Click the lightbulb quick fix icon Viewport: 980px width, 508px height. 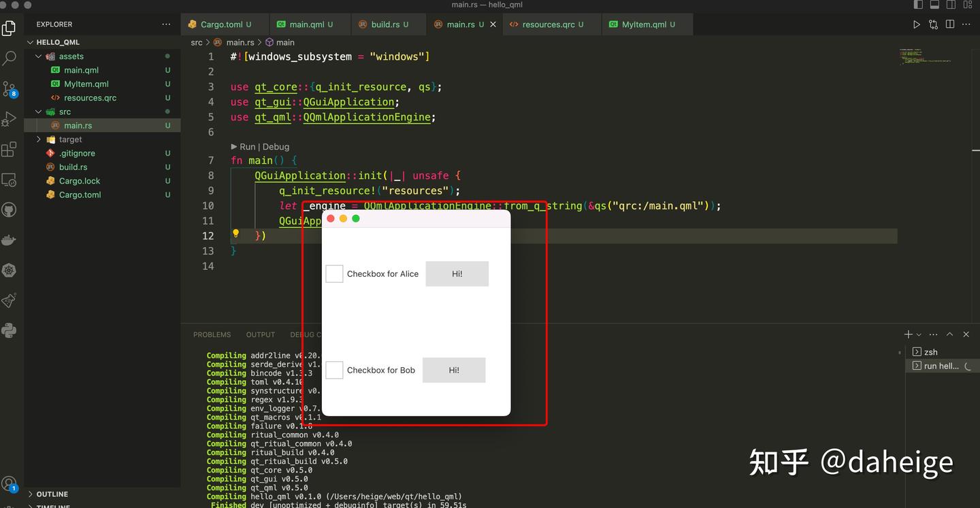point(235,234)
